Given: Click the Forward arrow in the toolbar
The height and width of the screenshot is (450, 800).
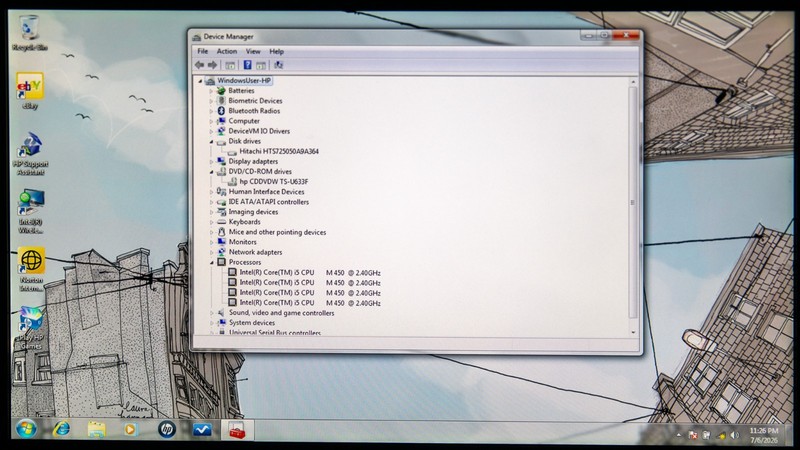Looking at the screenshot, I should coord(212,65).
